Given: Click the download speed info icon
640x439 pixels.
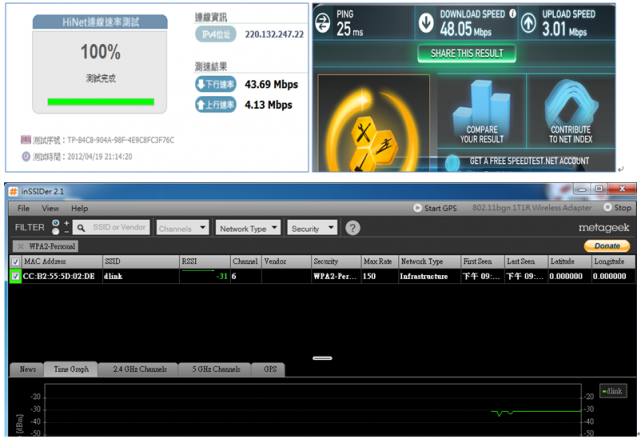Looking at the screenshot, I should tap(513, 13).
